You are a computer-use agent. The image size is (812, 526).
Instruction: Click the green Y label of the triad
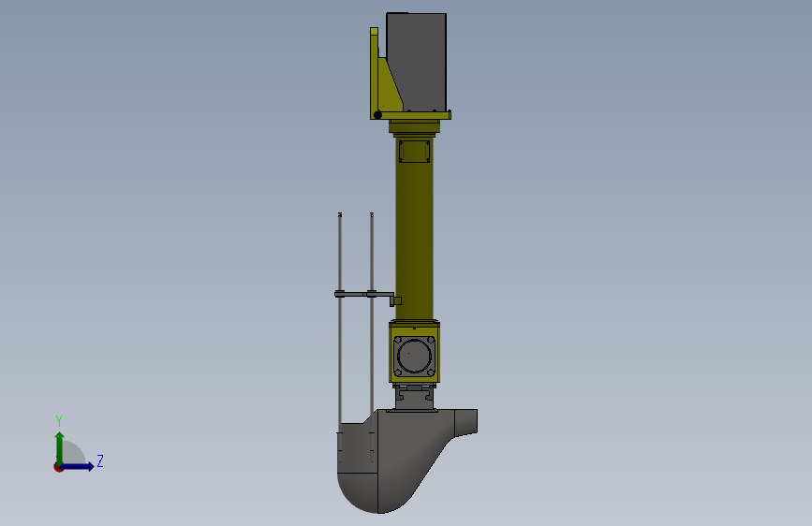click(59, 421)
